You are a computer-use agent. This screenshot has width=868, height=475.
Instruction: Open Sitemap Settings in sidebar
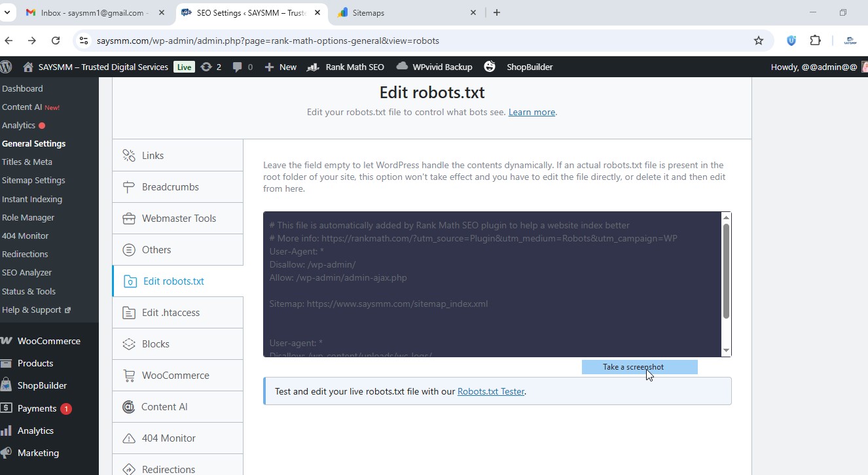tap(33, 181)
